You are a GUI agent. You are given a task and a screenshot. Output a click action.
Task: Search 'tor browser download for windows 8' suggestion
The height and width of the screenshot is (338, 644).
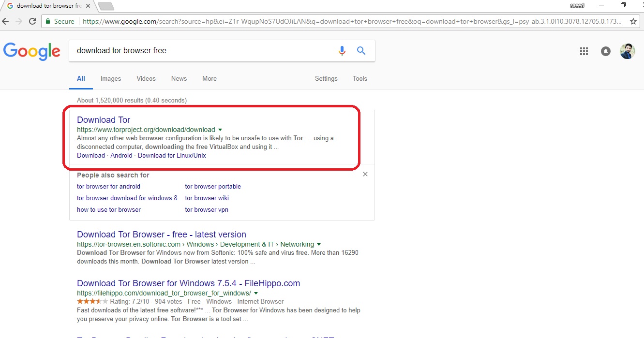pos(127,198)
